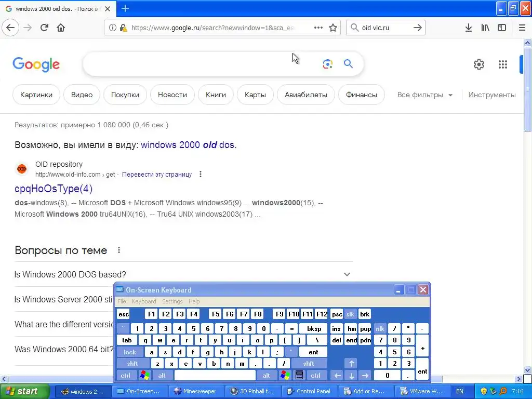The height and width of the screenshot is (399, 532).
Task: Bookmark this page with the star
Action: point(333,28)
